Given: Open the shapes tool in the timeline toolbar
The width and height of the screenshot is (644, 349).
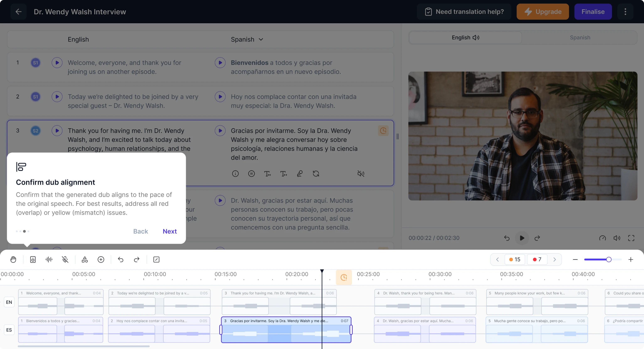Looking at the screenshot, I should [x=85, y=259].
